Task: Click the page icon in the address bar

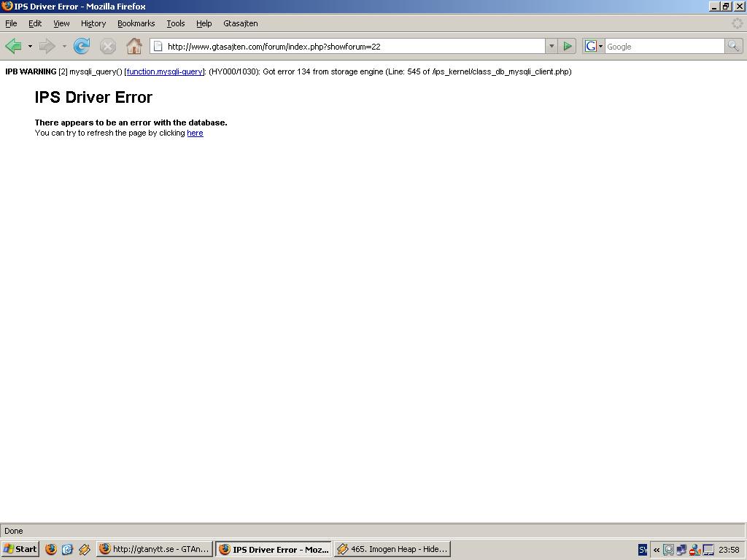Action: point(158,46)
